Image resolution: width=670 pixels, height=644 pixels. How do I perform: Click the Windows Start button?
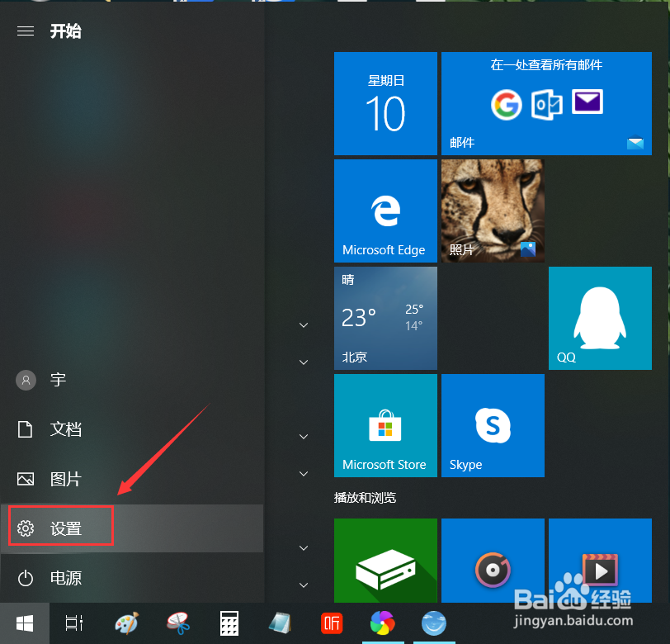(25, 623)
